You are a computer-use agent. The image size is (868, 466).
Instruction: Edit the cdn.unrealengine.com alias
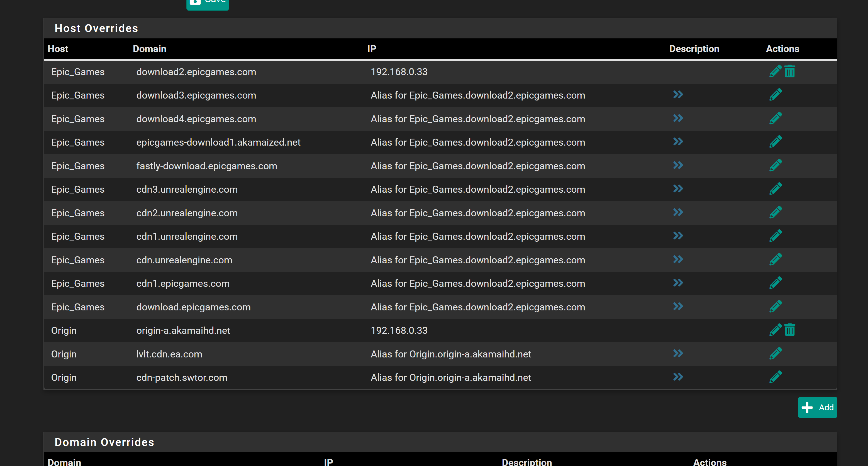(x=775, y=260)
